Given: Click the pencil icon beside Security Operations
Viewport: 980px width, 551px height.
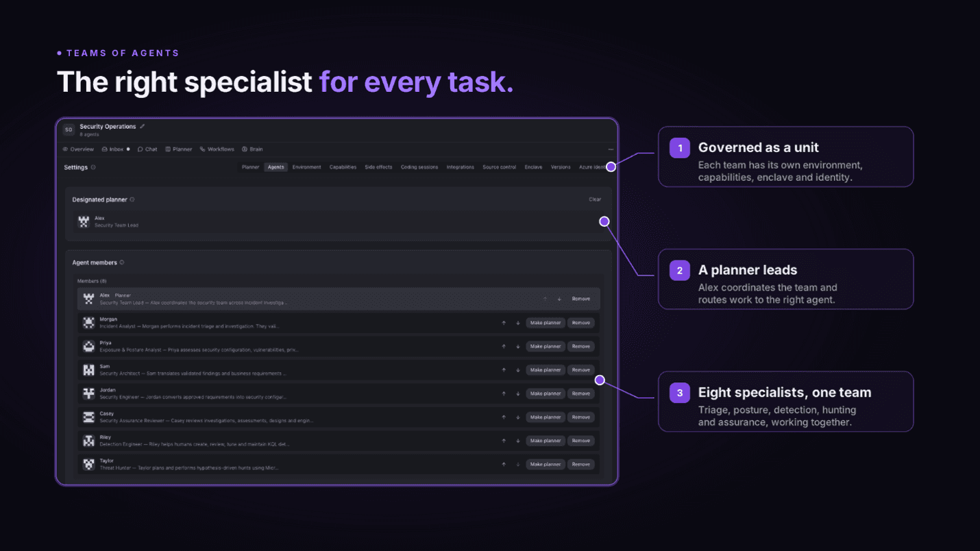Looking at the screenshot, I should coord(143,126).
